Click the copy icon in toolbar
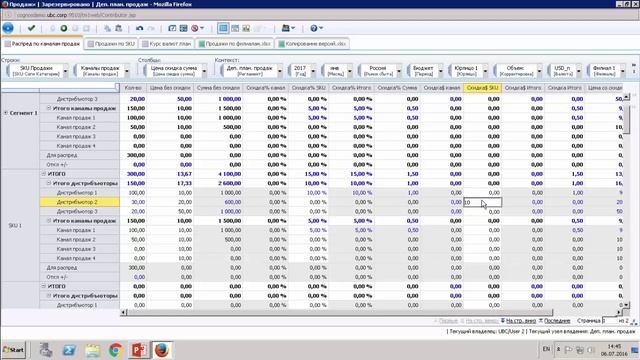 tap(107, 28)
